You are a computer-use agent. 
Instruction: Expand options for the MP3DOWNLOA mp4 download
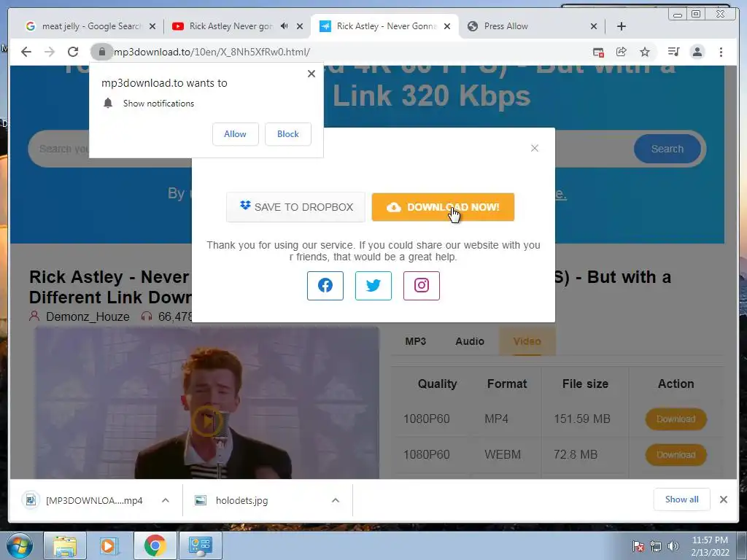pyautogui.click(x=166, y=500)
